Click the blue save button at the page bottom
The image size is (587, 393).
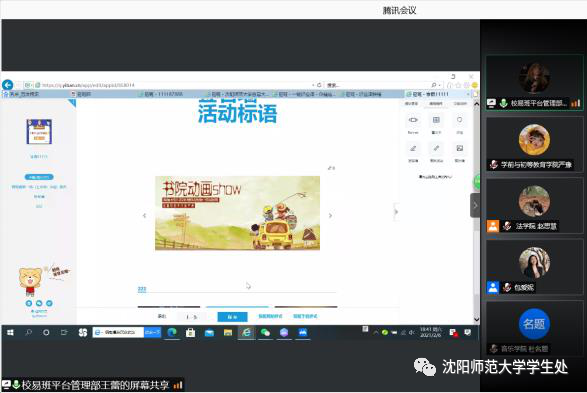tap(232, 317)
